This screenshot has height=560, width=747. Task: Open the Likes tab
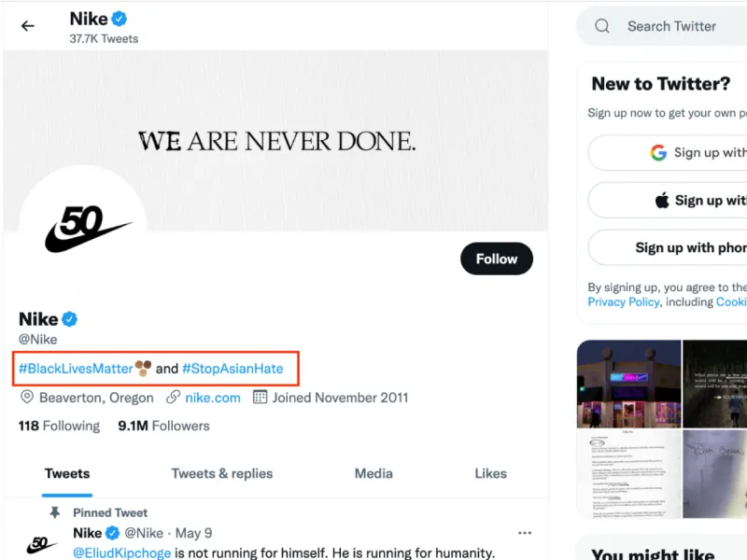click(490, 473)
